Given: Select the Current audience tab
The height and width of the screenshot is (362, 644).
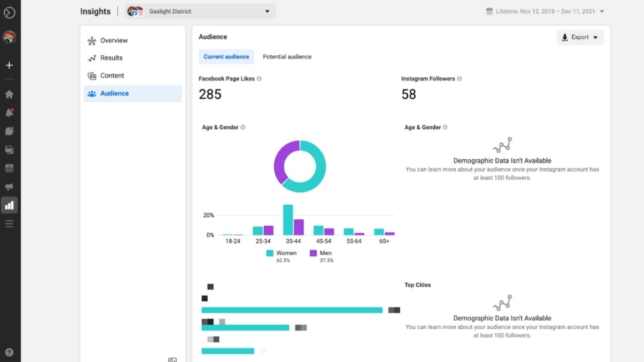Looking at the screenshot, I should tap(226, 57).
